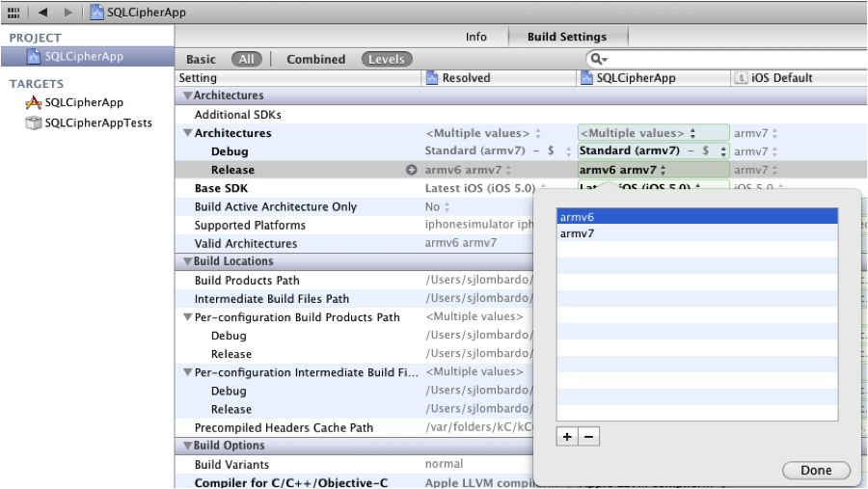Select the Build Variants setting
The height and width of the screenshot is (489, 868).
pos(231,465)
